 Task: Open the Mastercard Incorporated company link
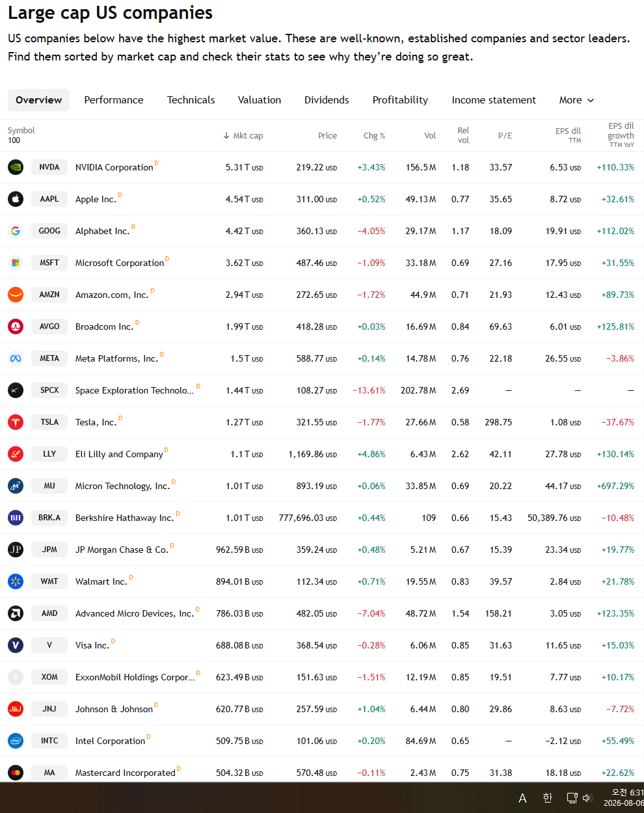126,773
